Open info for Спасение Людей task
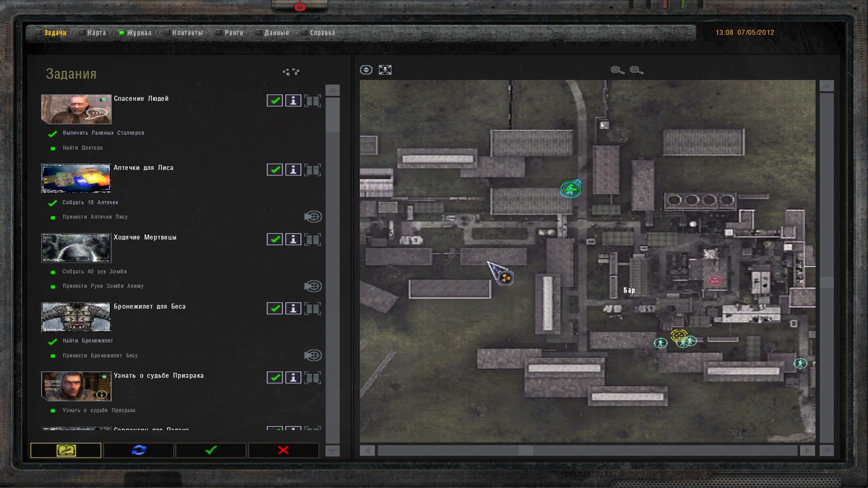Image resolution: width=868 pixels, height=488 pixels. [293, 101]
